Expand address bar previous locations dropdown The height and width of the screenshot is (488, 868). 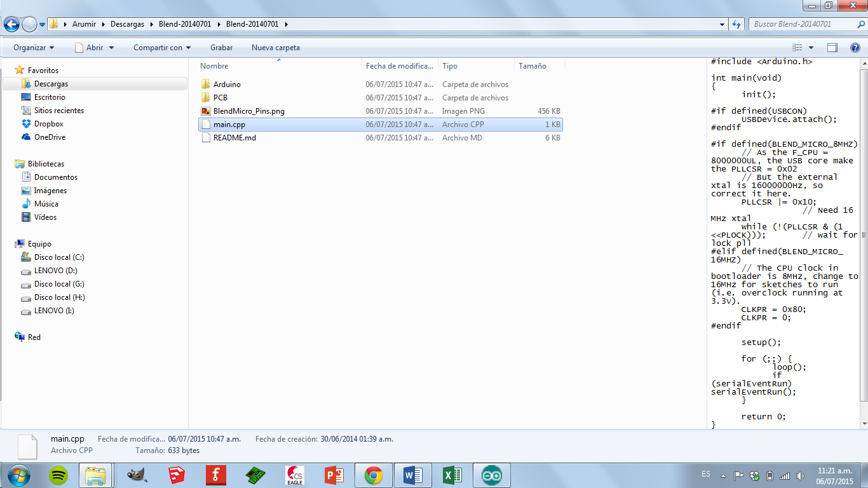tap(722, 24)
